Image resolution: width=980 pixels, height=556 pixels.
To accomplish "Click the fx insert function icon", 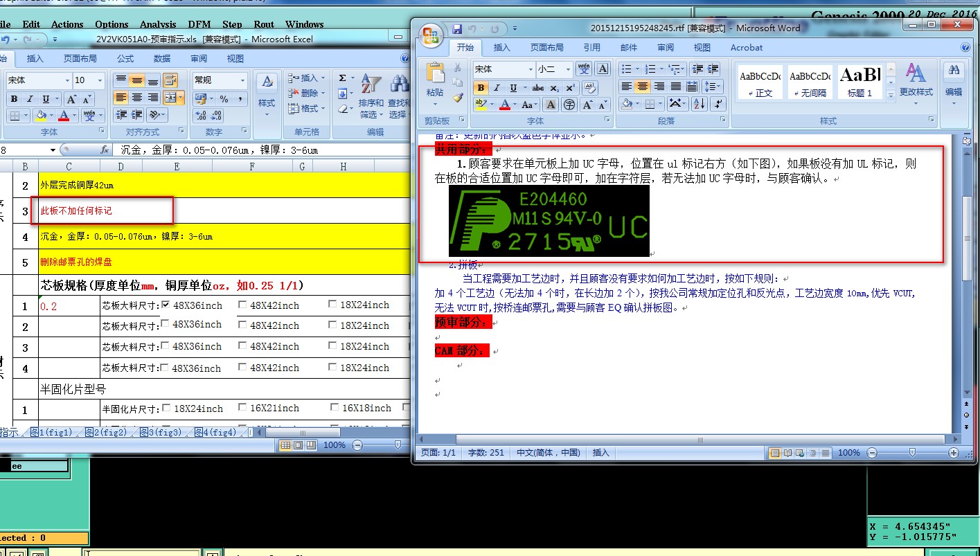I will click(x=105, y=150).
